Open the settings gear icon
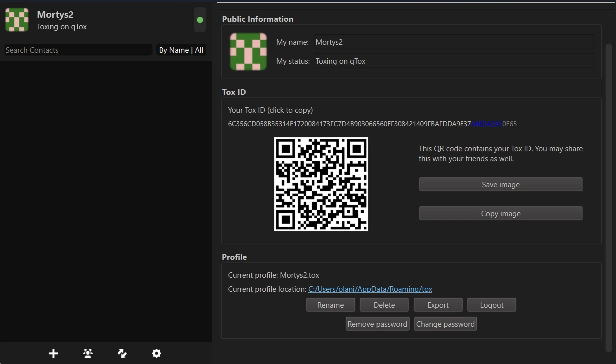616x364 pixels. (156, 353)
